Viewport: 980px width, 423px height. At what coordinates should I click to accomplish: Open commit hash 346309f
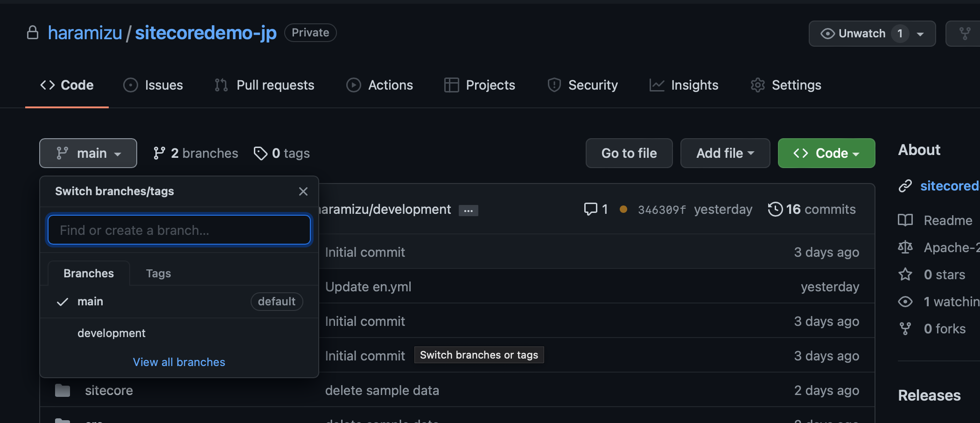pyautogui.click(x=662, y=210)
